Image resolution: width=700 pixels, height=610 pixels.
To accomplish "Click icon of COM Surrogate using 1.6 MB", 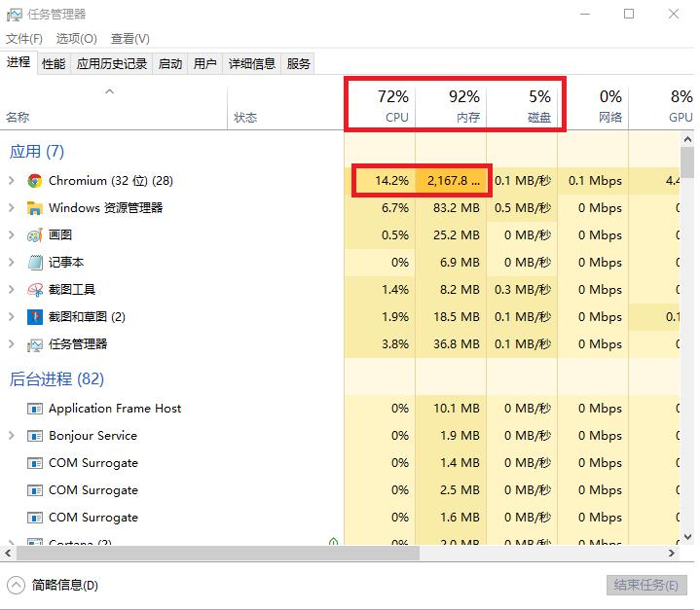I will (x=34, y=518).
